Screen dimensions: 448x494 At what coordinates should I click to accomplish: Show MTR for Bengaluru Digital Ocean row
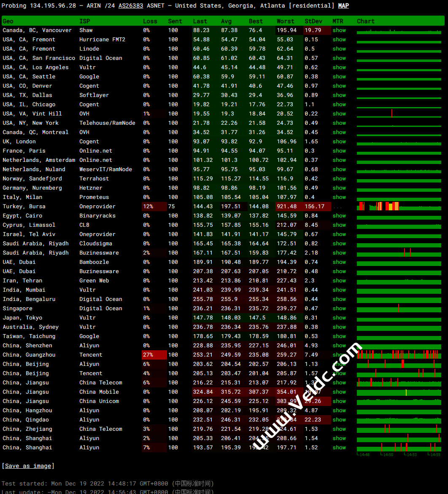[339, 299]
